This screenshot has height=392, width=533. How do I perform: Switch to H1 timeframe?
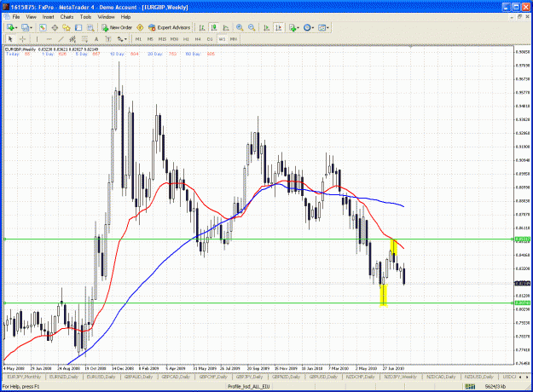click(x=186, y=39)
